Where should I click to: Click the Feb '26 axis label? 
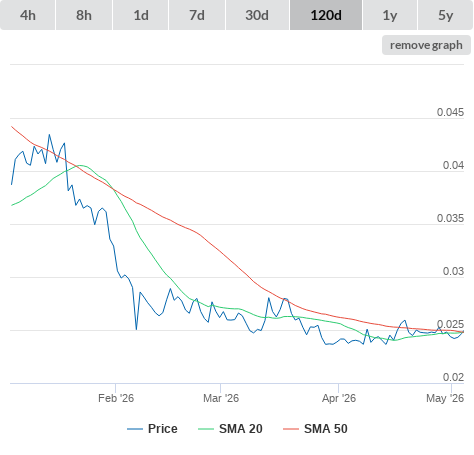(x=116, y=398)
